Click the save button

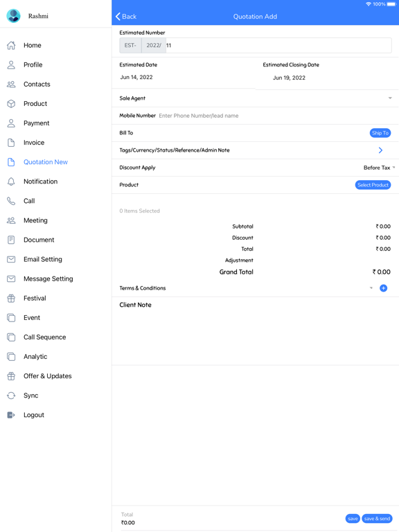click(x=353, y=518)
